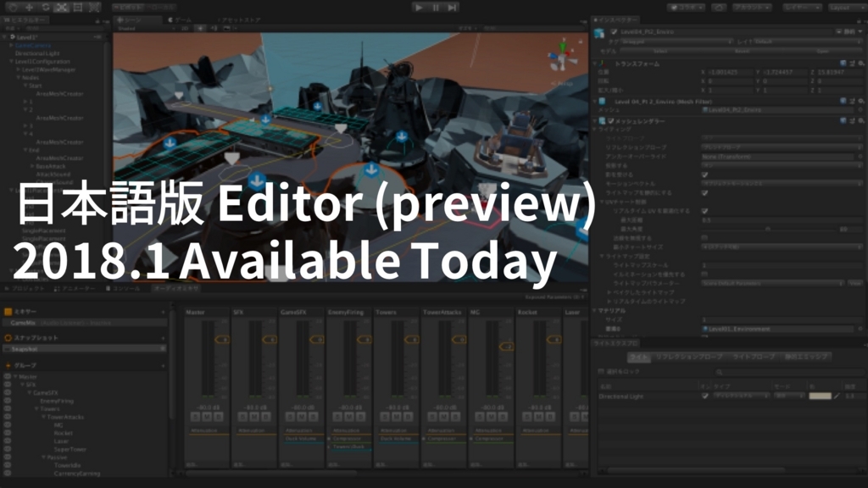Add a new group with plus icon
This screenshot has height=488, width=868.
pos(164,366)
